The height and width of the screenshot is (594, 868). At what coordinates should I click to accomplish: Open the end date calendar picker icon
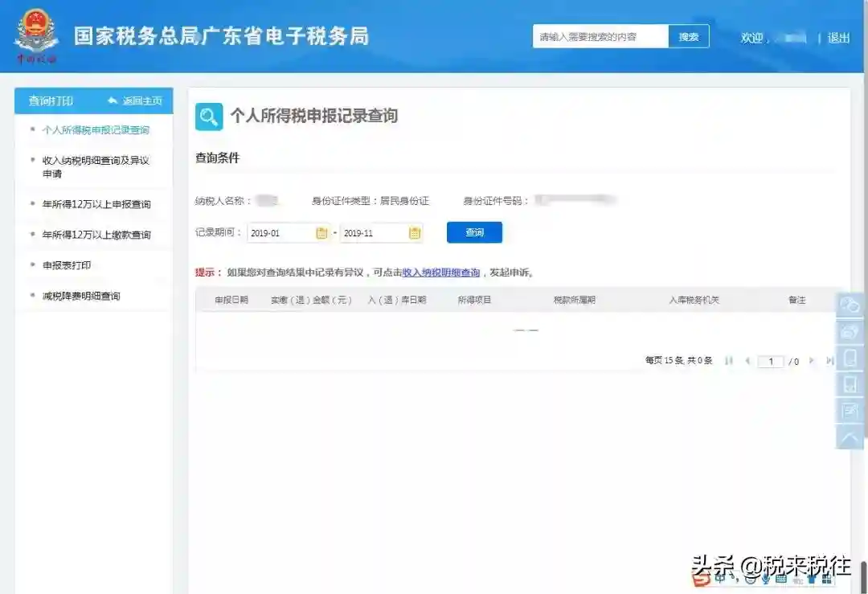(x=415, y=233)
